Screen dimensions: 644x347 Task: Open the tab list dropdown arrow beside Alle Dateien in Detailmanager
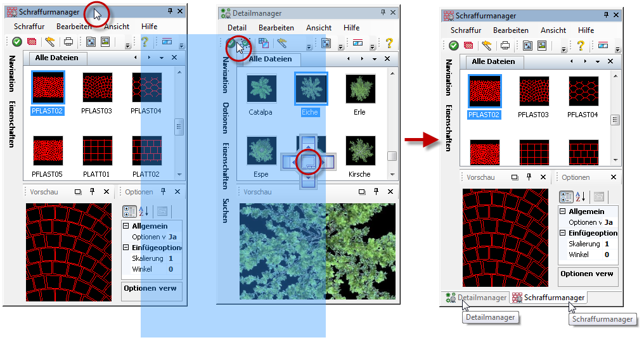pyautogui.click(x=373, y=58)
